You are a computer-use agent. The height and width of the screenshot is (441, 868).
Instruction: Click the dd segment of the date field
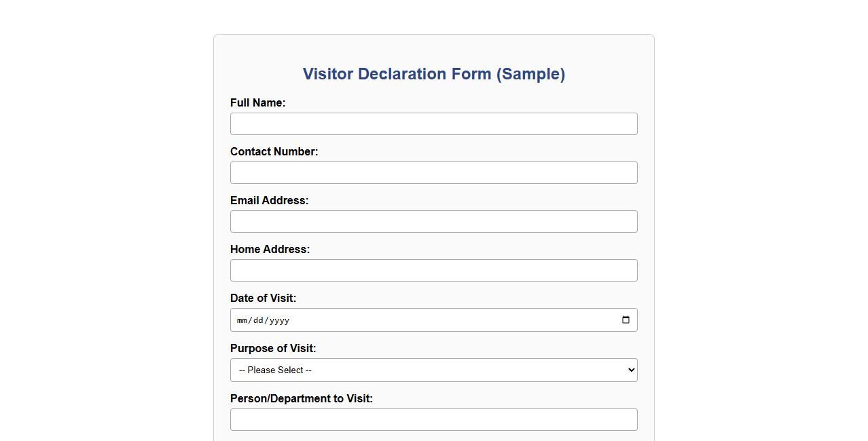point(259,320)
